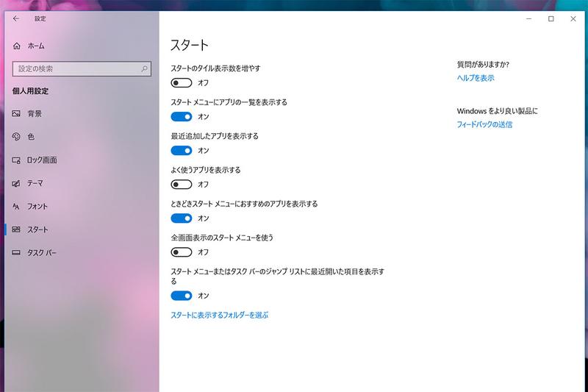This screenshot has height=392, width=588.
Task: Click オン label beside 最近追加したアプリ toggle
Action: coord(204,151)
